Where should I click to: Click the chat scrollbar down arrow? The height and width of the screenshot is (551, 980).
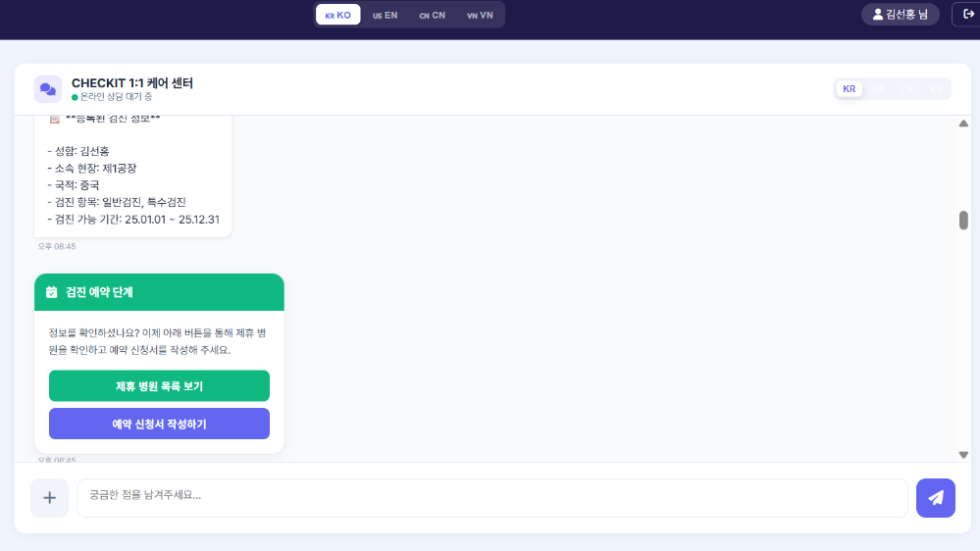click(963, 454)
